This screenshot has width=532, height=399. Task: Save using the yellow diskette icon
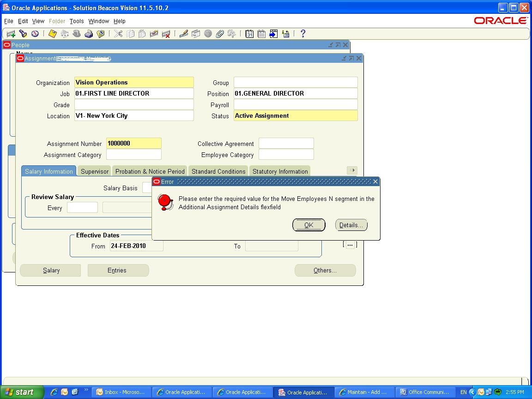[x=53, y=34]
